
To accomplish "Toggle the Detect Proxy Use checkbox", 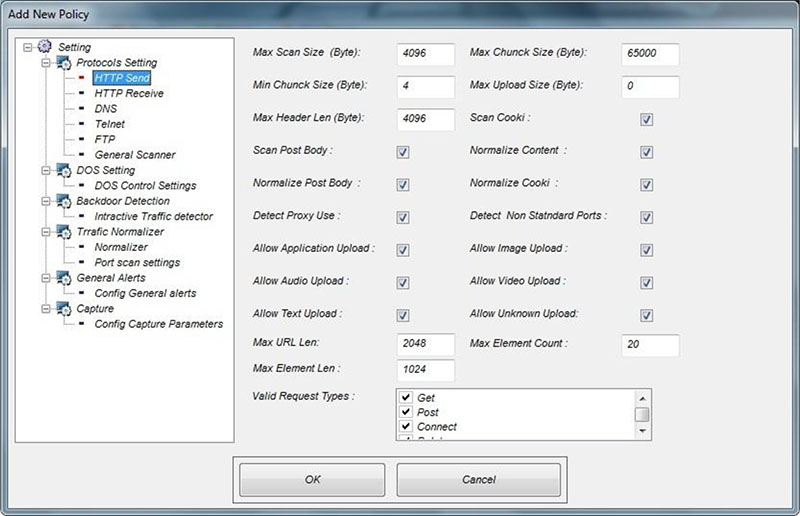I will pyautogui.click(x=403, y=217).
